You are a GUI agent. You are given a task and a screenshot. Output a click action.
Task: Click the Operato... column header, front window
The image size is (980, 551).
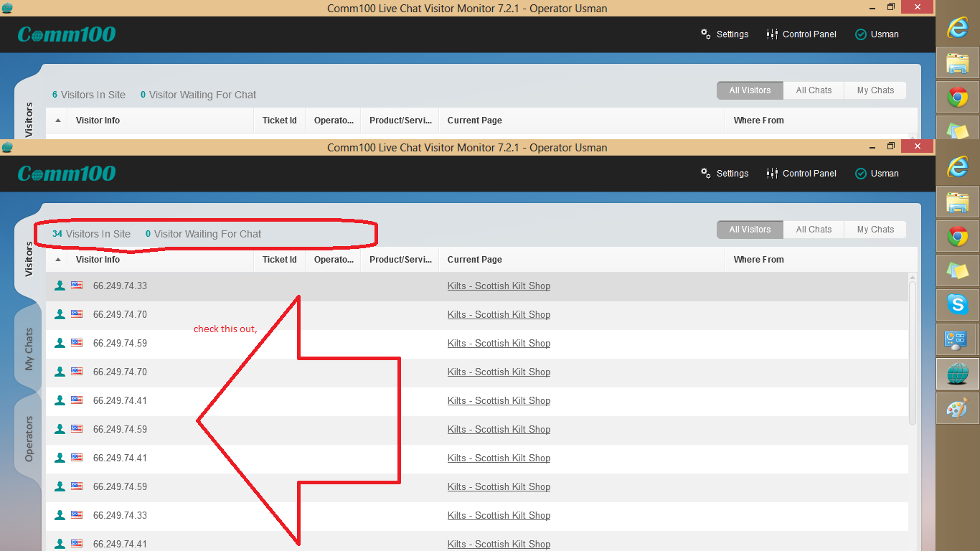tap(334, 260)
